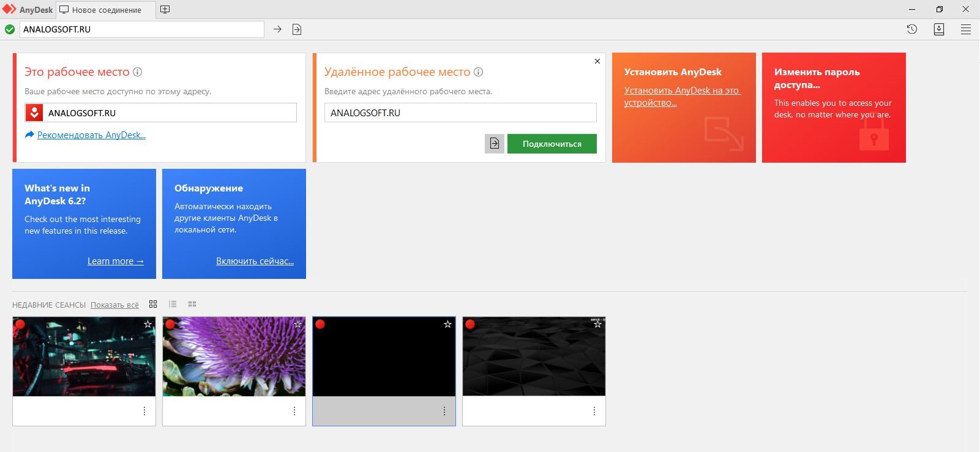Click the Подключиться button

[x=552, y=144]
